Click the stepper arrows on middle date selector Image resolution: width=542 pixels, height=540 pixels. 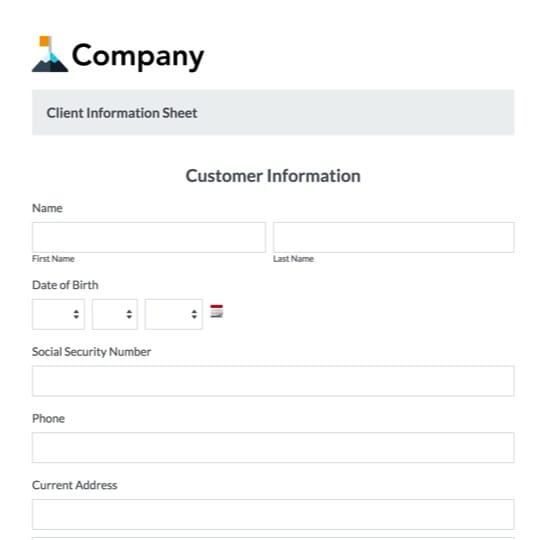(129, 314)
